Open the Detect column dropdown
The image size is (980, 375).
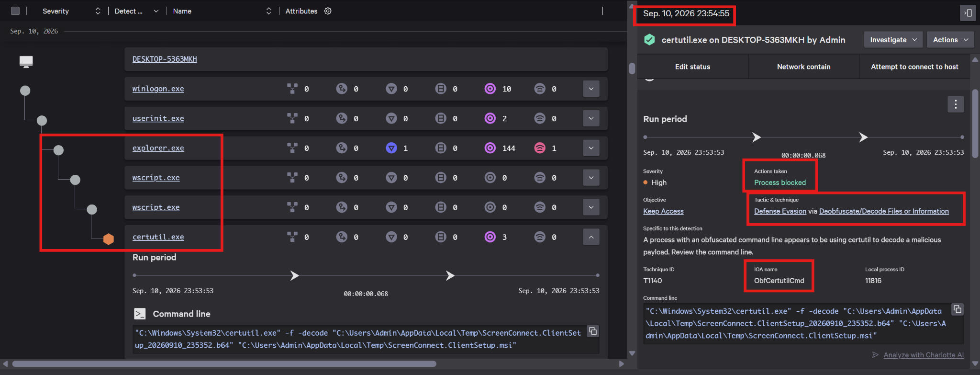pyautogui.click(x=156, y=11)
